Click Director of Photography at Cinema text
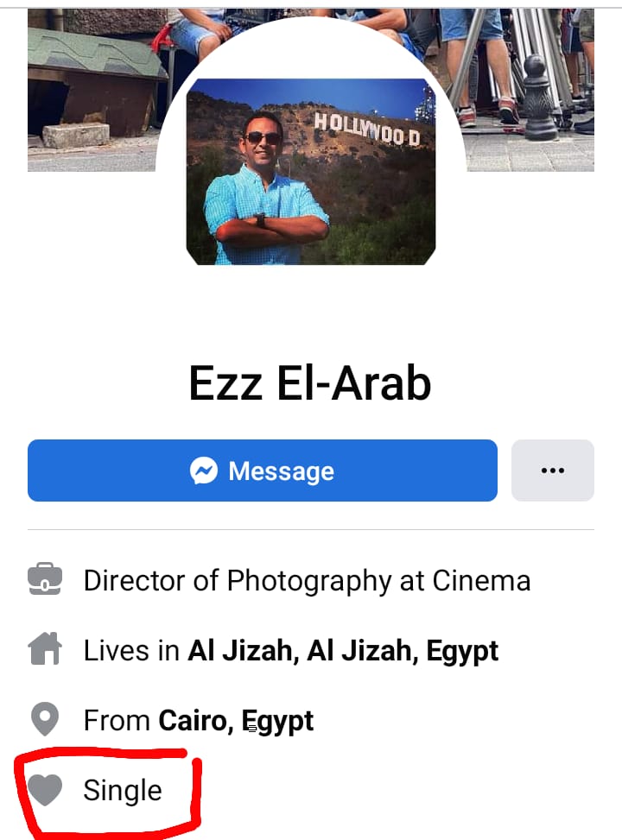This screenshot has width=622, height=840. 308,581
